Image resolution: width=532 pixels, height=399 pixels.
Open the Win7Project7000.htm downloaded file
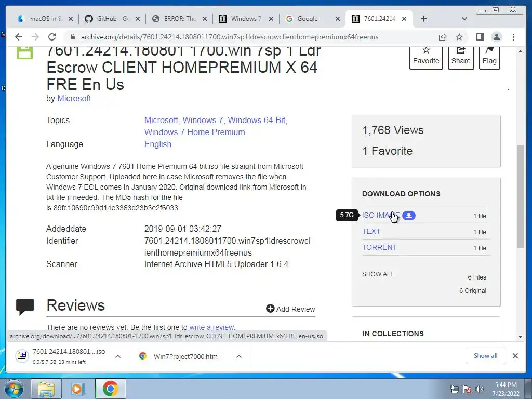coord(185,356)
